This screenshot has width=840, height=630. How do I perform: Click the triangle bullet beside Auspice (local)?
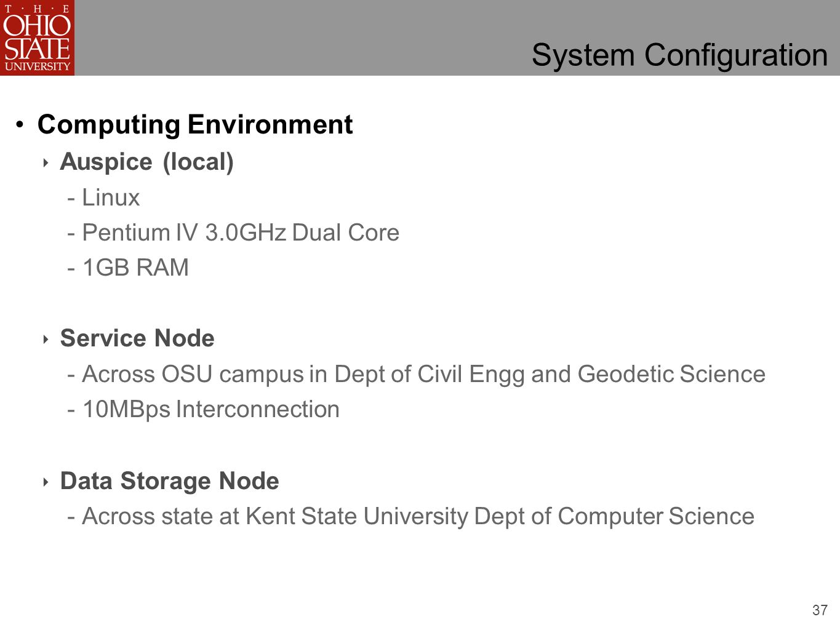tap(46, 163)
